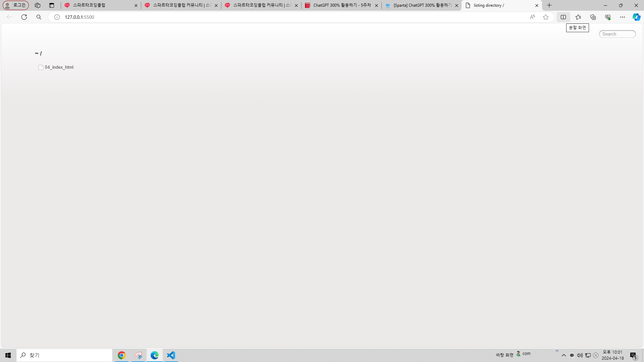The width and height of the screenshot is (644, 362).
Task: Toggle split screen button
Action: tap(563, 17)
